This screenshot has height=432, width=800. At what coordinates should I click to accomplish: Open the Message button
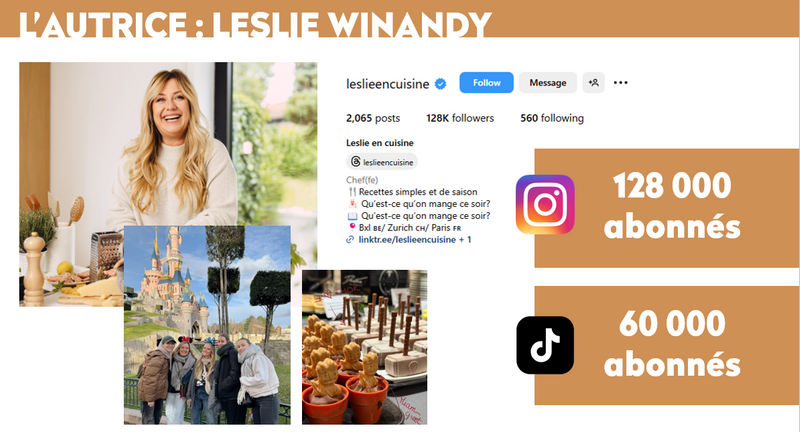point(547,83)
